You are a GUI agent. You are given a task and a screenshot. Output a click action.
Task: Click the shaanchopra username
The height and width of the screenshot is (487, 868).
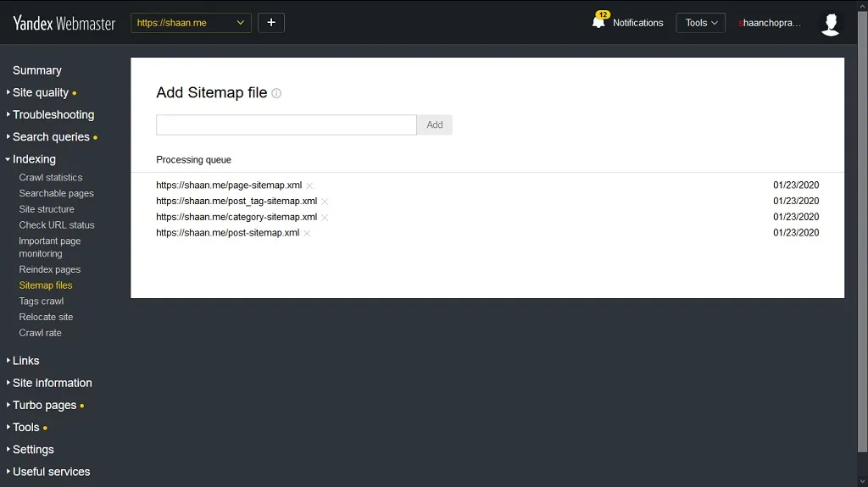pos(770,23)
